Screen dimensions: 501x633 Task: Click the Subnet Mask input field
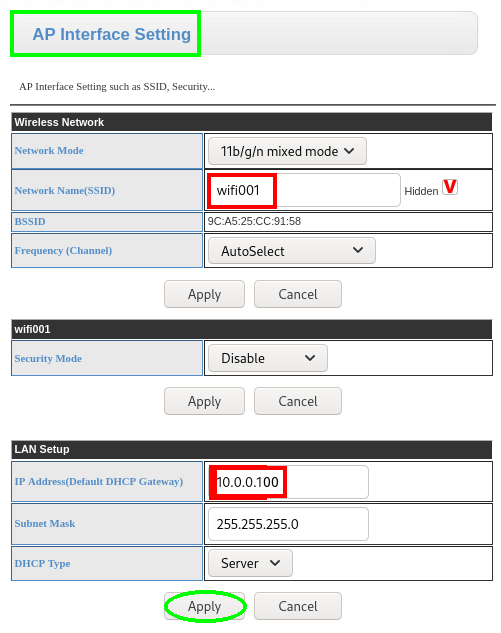coord(288,524)
